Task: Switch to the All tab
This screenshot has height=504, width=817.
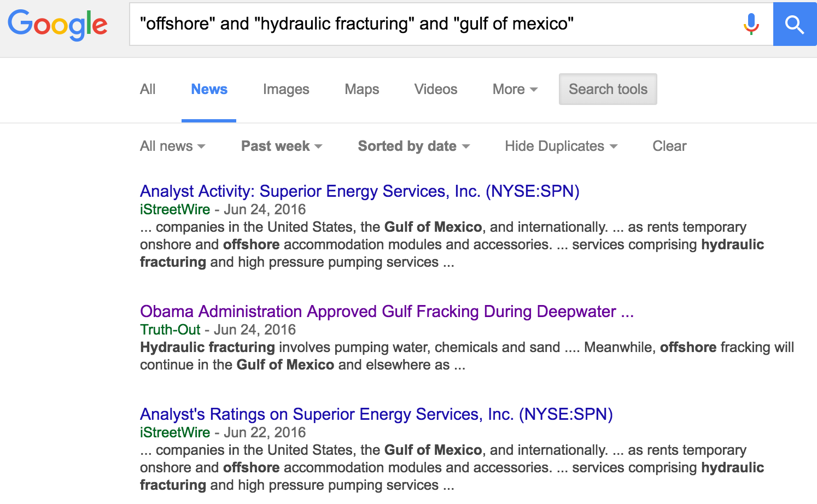Action: click(x=148, y=89)
